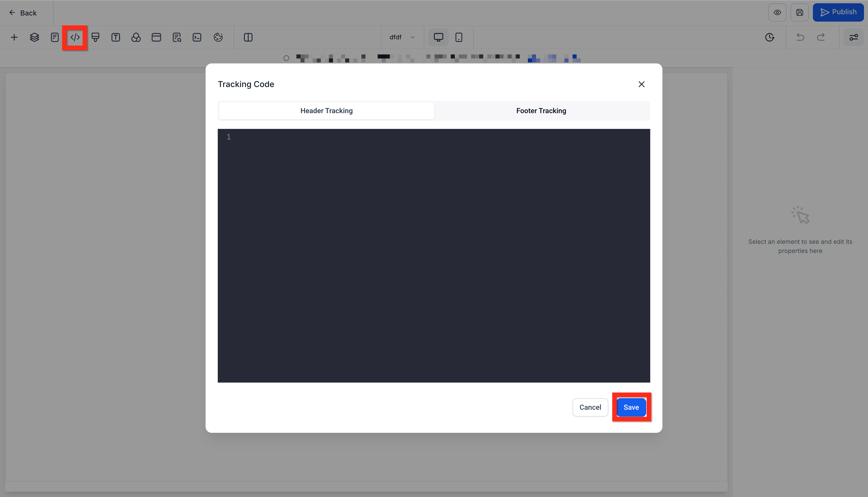868x497 pixels.
Task: Open the terminal console icon
Action: coord(197,37)
